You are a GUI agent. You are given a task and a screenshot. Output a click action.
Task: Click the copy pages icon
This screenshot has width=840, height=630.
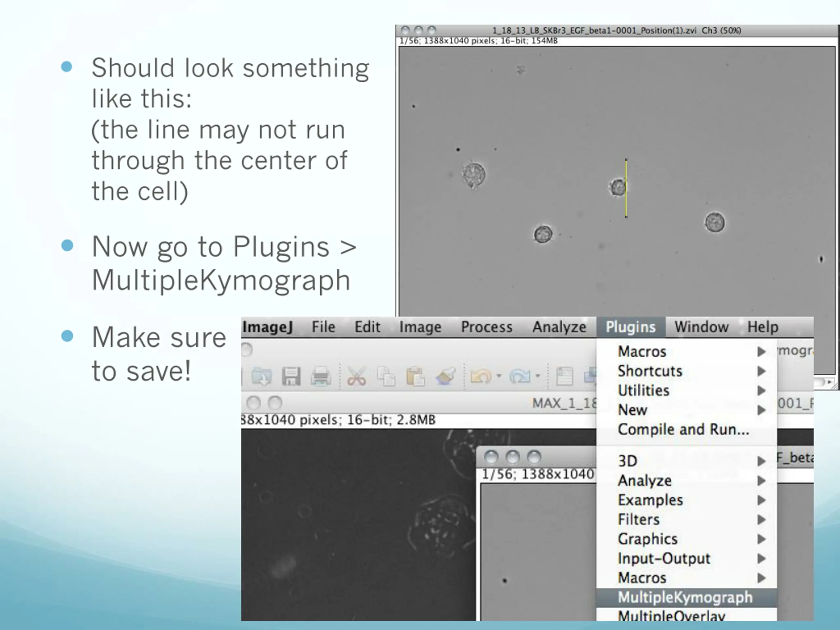point(386,376)
